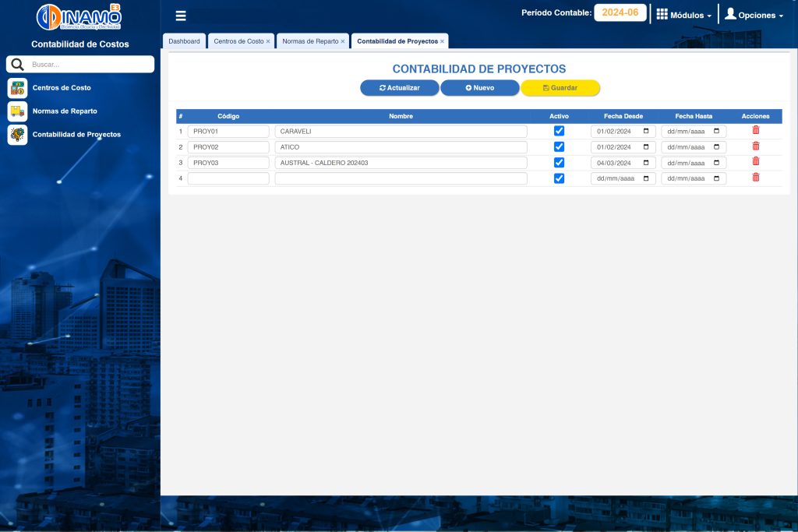Viewport: 798px width, 532px height.
Task: Switch to the Dashboard tab
Action: point(184,41)
